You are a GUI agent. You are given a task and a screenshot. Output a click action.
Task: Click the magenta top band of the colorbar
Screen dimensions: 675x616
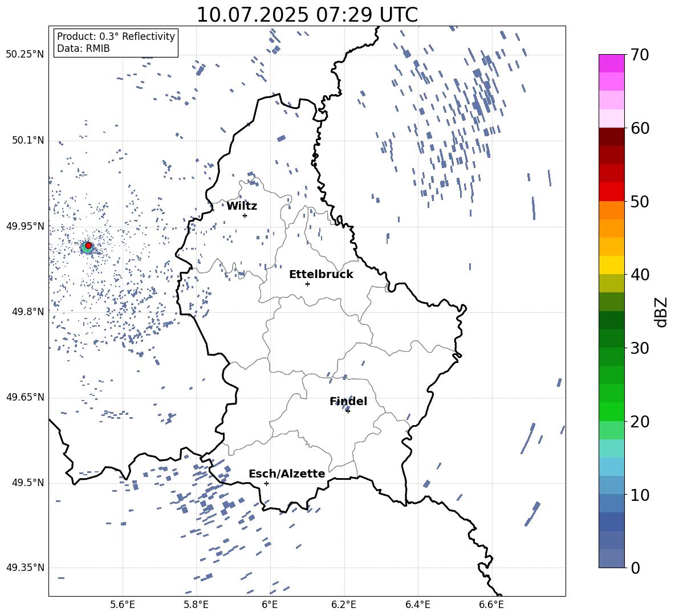point(611,64)
